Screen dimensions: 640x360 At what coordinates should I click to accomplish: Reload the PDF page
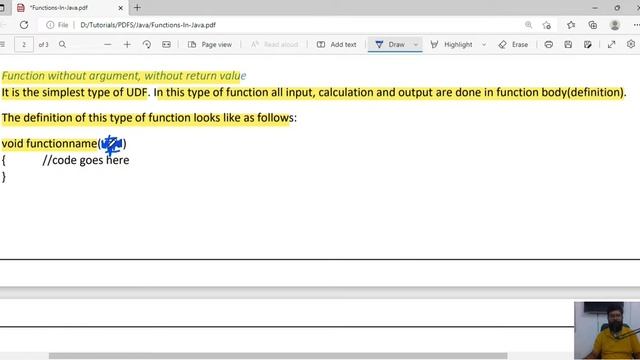tap(24, 25)
